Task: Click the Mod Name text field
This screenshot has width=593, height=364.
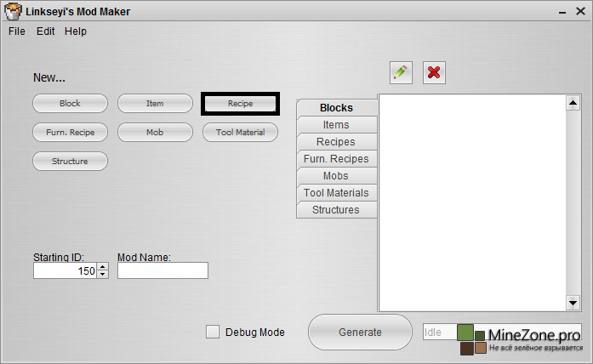Action: [x=163, y=270]
